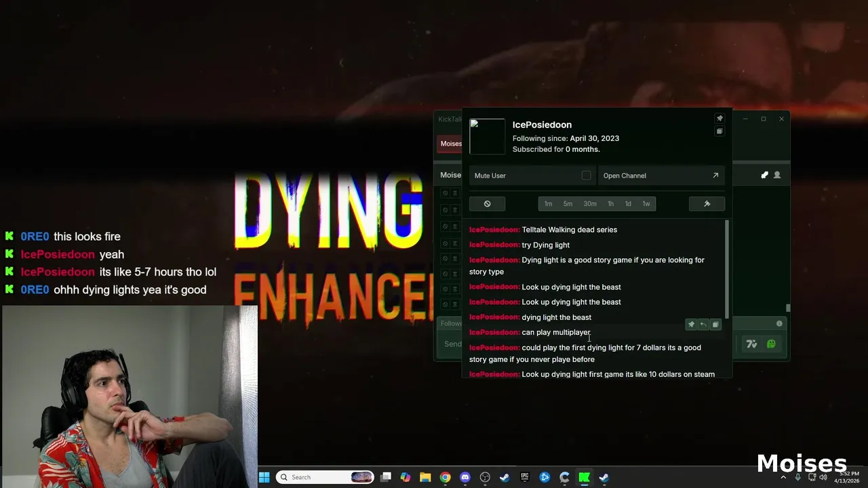Pin the IcePosiedoon user card
Image resolution: width=868 pixels, height=488 pixels.
pos(719,119)
